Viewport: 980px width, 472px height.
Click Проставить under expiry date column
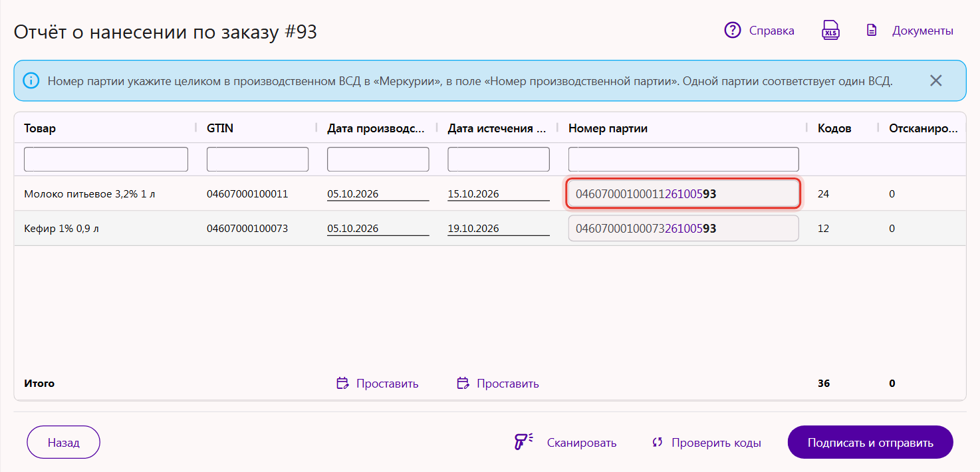point(508,384)
